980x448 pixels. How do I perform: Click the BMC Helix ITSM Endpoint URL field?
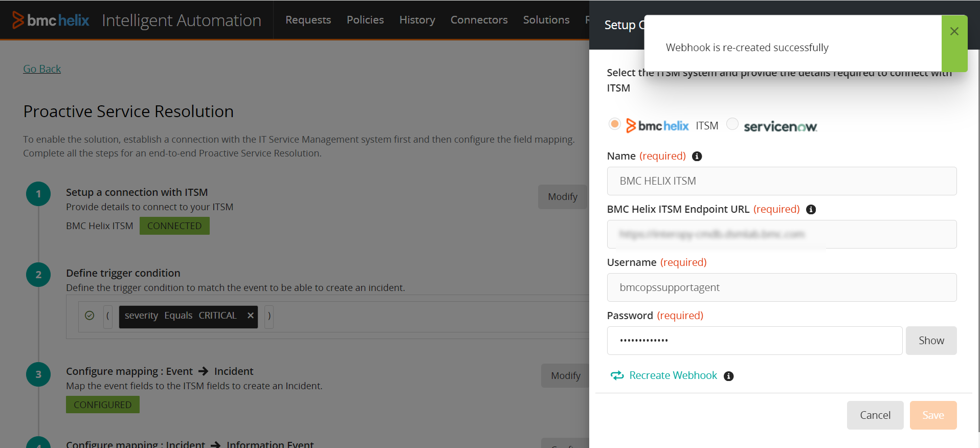(x=782, y=234)
